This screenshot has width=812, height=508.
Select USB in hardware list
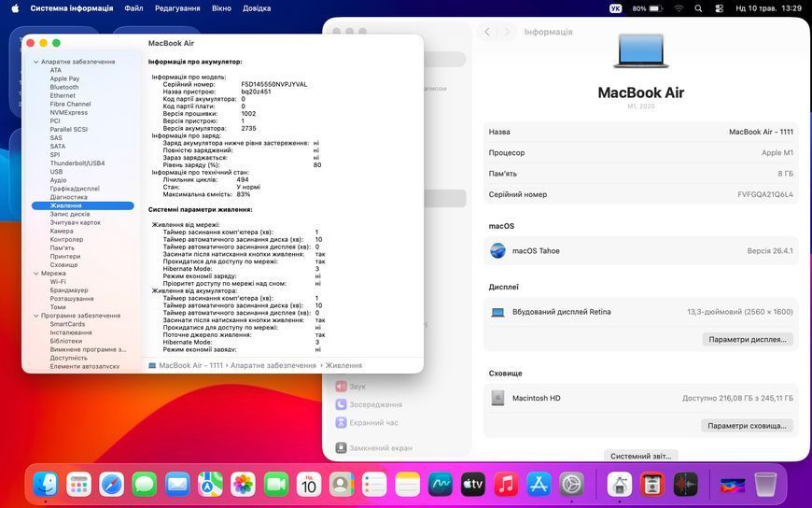[56, 172]
